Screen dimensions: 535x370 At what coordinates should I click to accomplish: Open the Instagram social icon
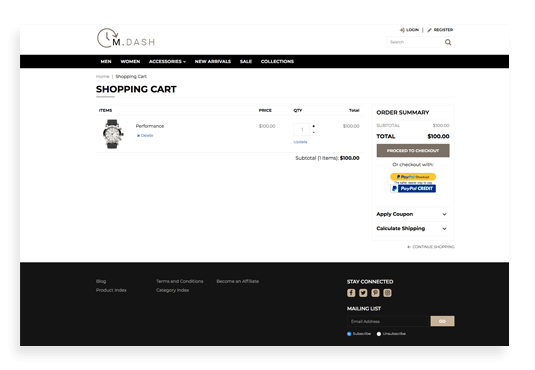click(x=387, y=293)
